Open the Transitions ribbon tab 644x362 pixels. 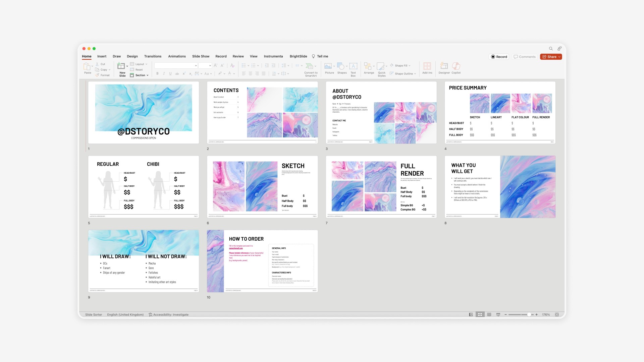click(x=153, y=56)
